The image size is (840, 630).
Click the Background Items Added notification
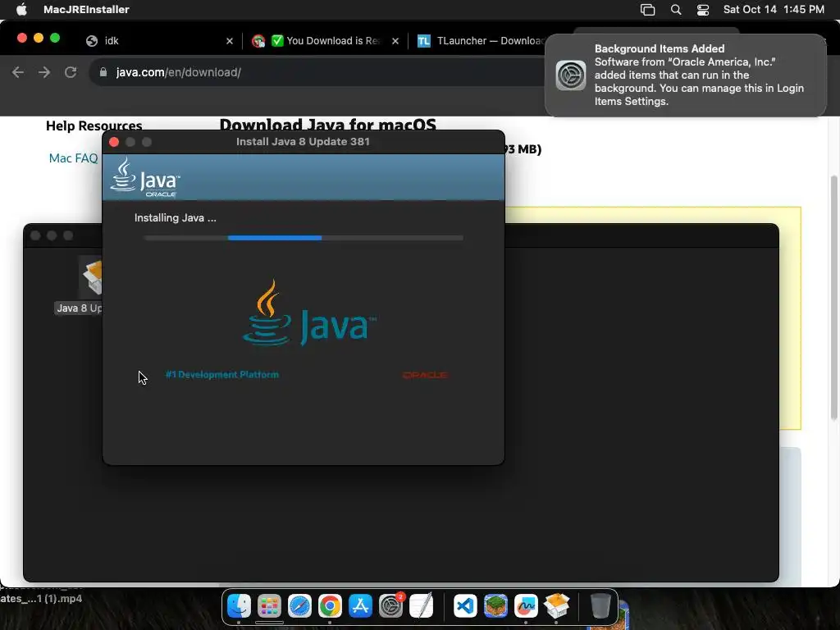click(686, 75)
